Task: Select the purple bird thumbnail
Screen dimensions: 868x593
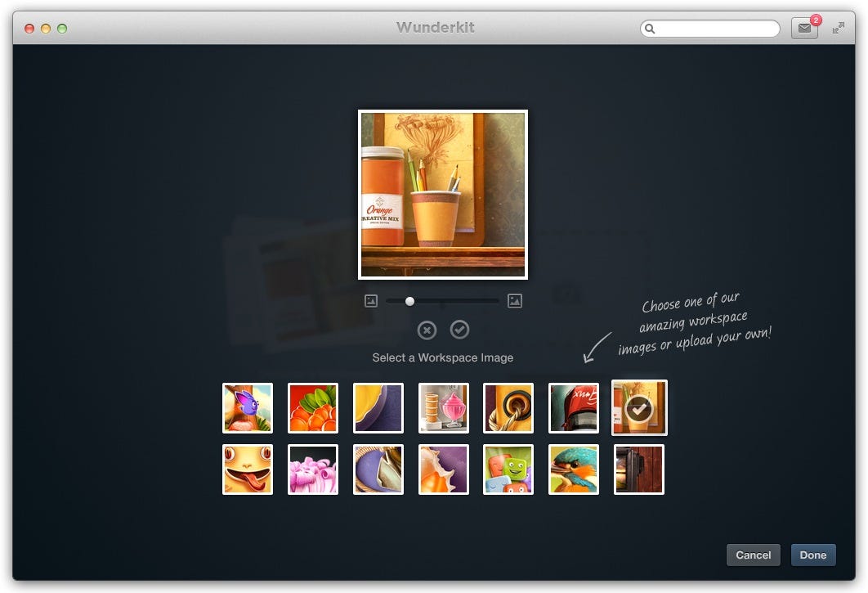Action: [248, 408]
